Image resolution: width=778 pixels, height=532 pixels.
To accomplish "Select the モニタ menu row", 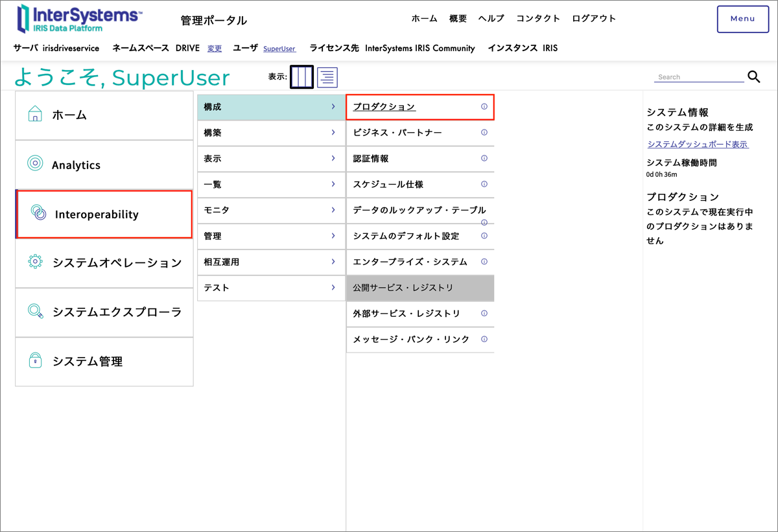I will [x=271, y=210].
